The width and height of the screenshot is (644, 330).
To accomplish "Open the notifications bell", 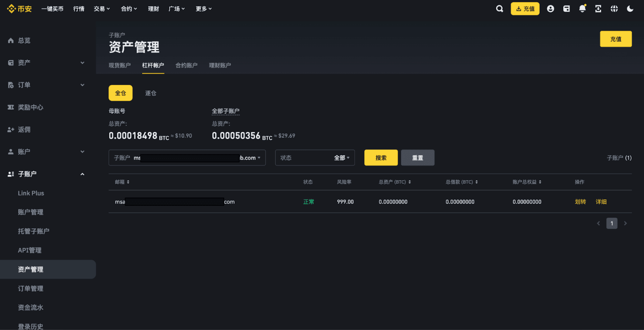I will 582,8.
